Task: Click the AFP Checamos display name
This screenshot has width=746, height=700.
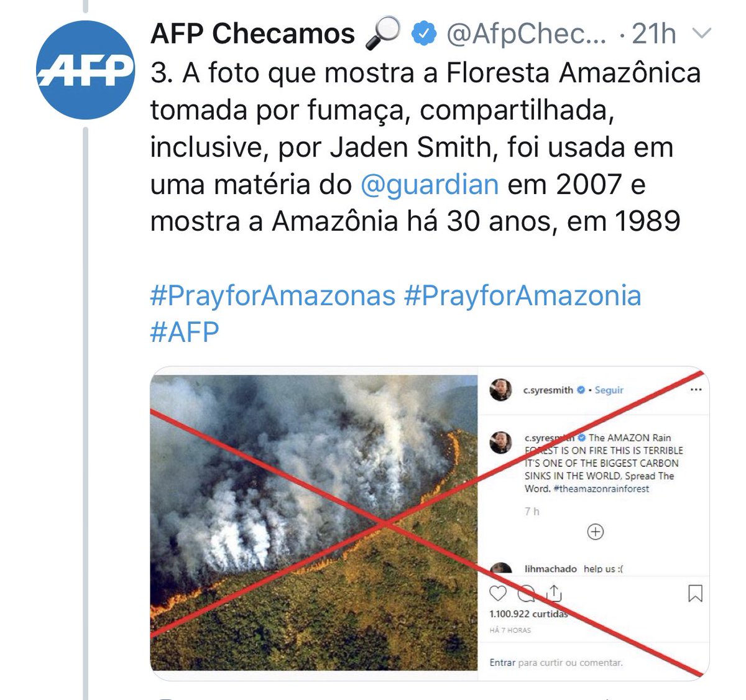Action: point(252,34)
